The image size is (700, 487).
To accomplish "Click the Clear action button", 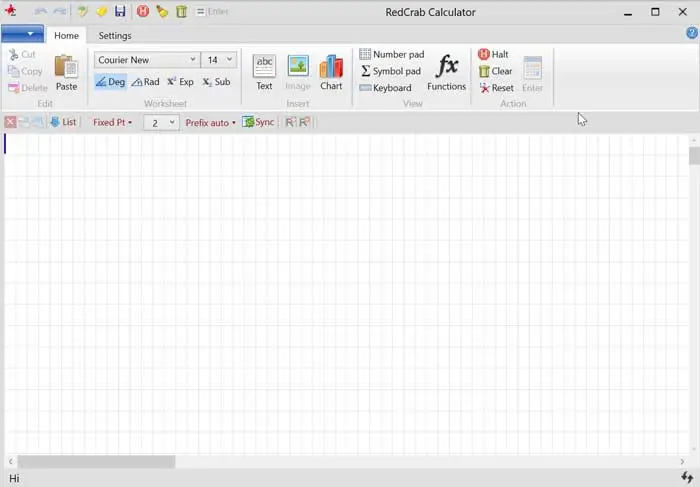I will [495, 71].
